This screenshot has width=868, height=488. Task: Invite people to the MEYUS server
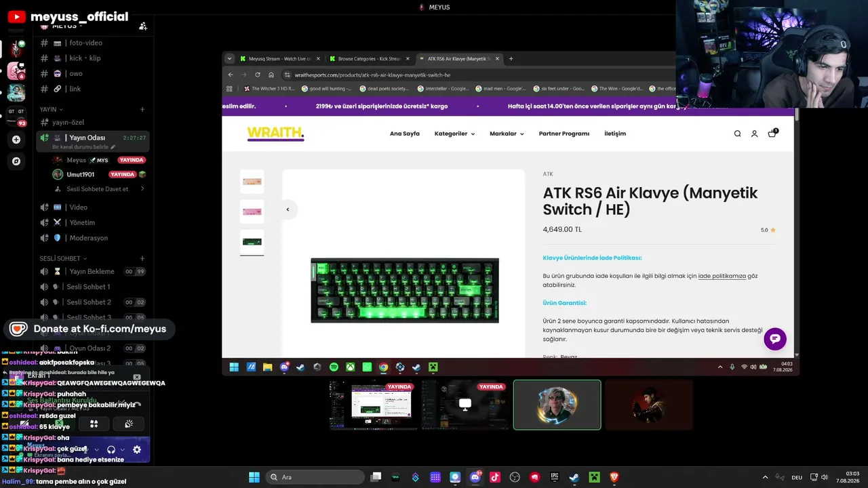[143, 26]
